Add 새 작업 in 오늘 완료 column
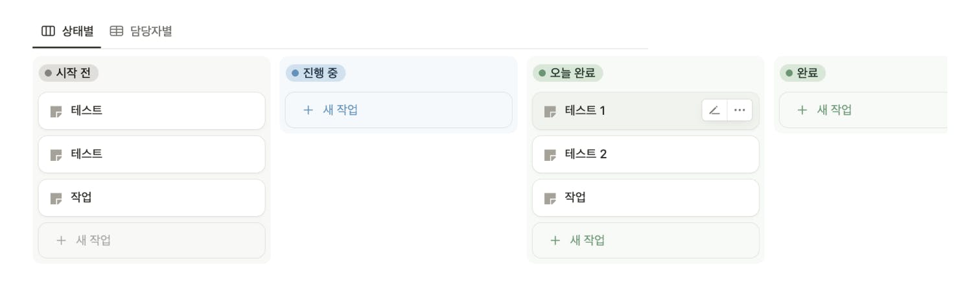 coord(646,241)
